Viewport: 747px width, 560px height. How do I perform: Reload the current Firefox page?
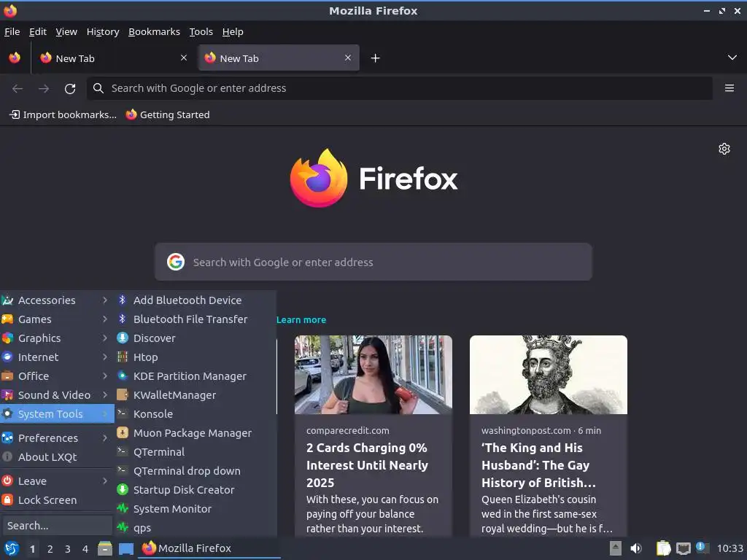point(70,88)
